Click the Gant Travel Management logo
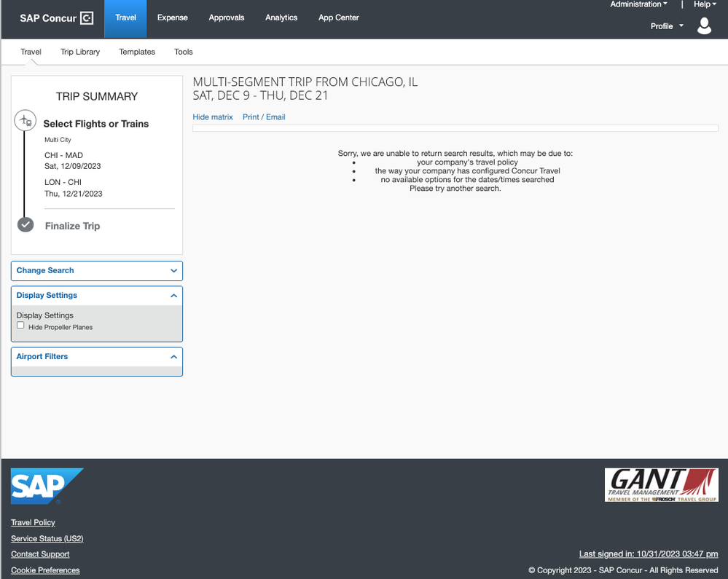Image resolution: width=728 pixels, height=579 pixels. click(x=661, y=485)
